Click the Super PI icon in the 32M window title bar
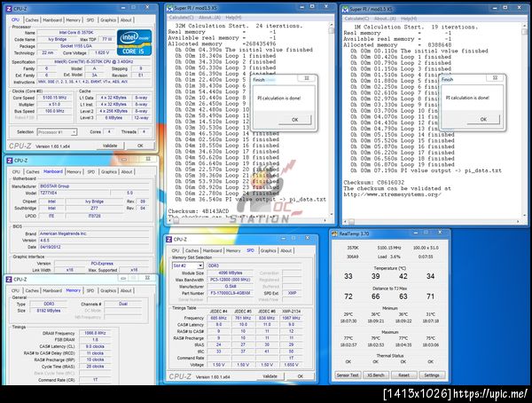Image resolution: width=532 pixels, height=403 pixels. (x=169, y=8)
